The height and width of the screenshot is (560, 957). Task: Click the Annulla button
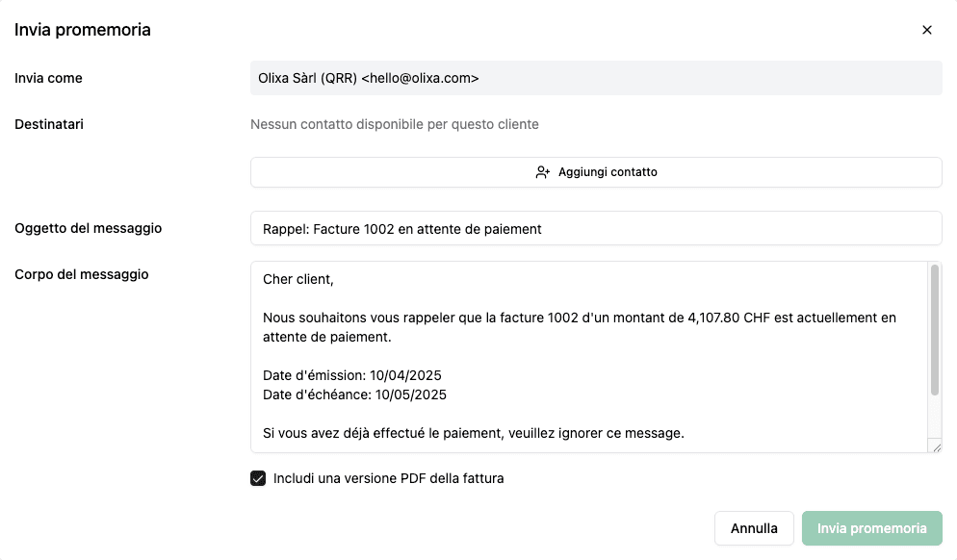[x=754, y=528]
